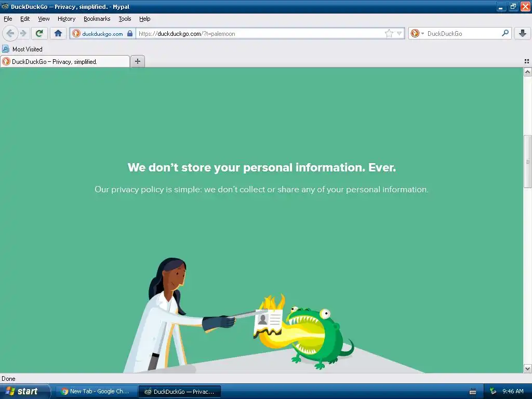Click the search magnifier icon
Screen dimensions: 532x399
tap(505, 33)
